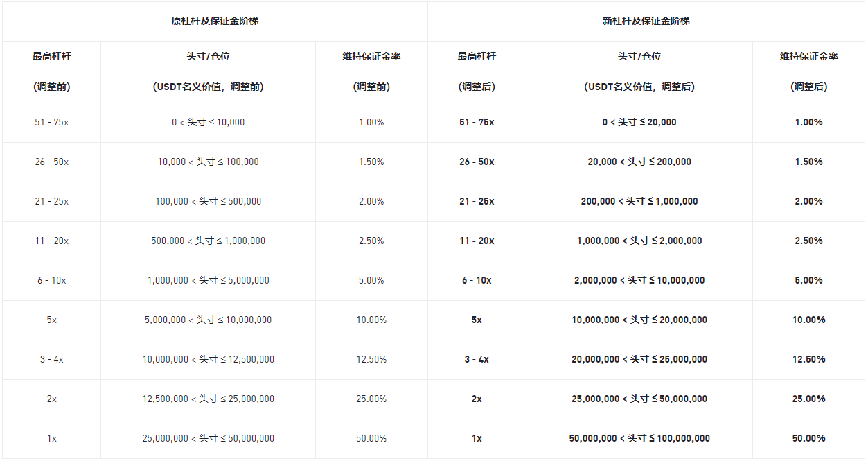Click the 0 < 头寸 ≤ 10,000 cell
Screen dimensions: 868x461
coord(208,122)
